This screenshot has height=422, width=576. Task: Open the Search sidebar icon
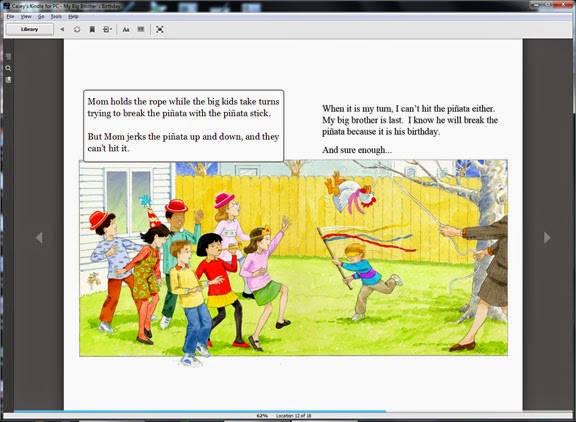pos(8,68)
